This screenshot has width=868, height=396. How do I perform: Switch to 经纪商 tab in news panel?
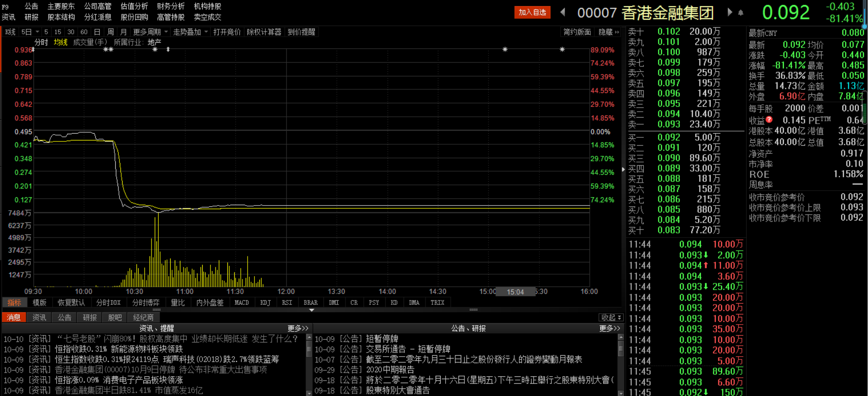point(143,318)
